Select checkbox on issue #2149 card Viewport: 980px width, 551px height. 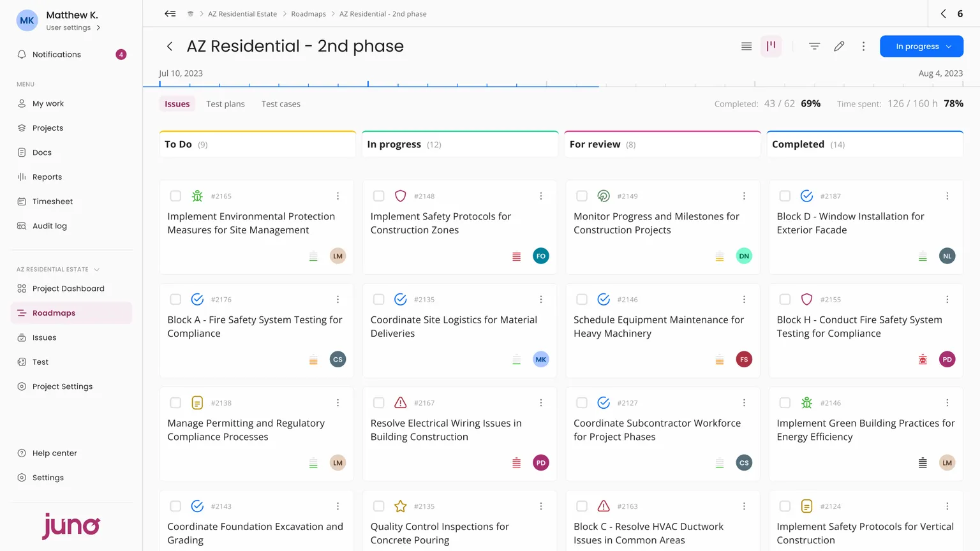pyautogui.click(x=582, y=196)
